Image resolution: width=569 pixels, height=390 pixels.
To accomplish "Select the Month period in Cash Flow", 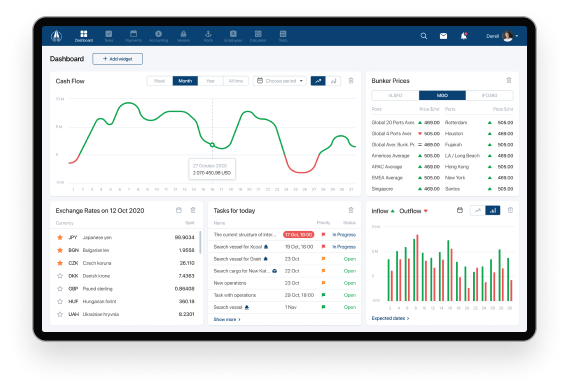I will click(185, 81).
